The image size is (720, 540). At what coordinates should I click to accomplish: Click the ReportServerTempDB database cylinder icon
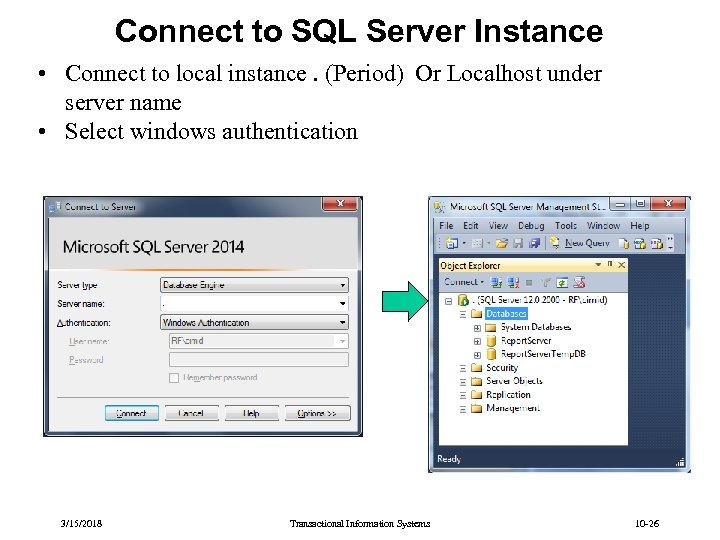tap(491, 354)
